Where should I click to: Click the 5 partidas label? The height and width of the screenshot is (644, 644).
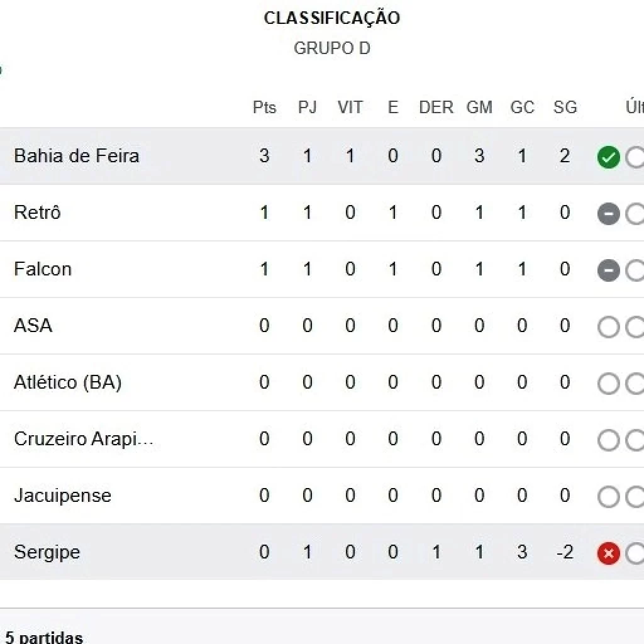pyautogui.click(x=44, y=637)
